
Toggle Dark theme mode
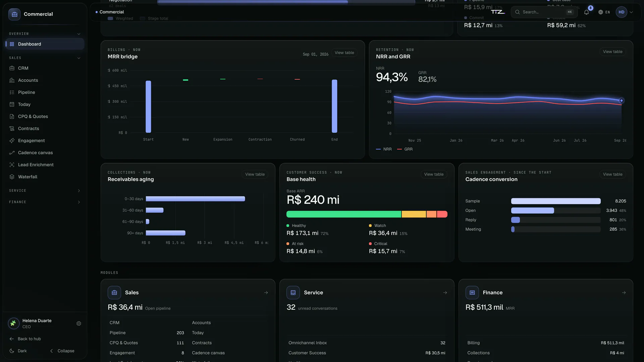(x=18, y=351)
